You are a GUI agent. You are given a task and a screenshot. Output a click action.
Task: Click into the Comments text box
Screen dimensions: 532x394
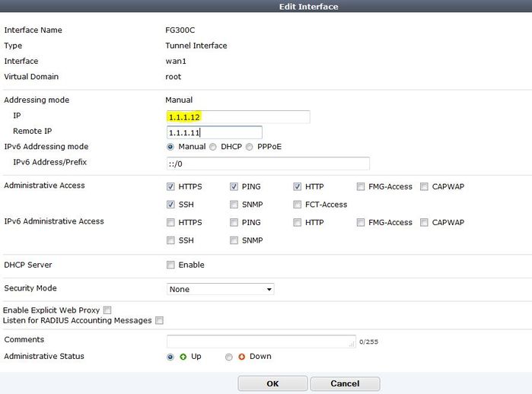click(261, 341)
